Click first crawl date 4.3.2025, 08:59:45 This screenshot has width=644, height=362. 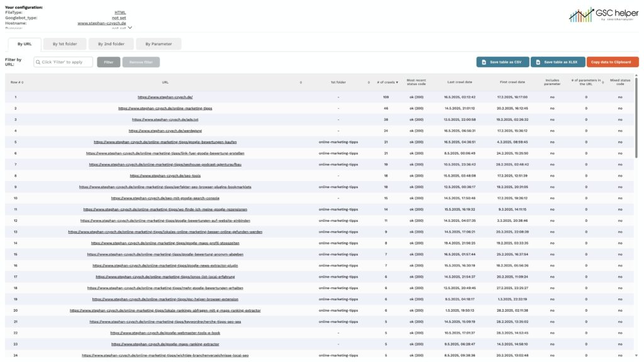point(512,142)
